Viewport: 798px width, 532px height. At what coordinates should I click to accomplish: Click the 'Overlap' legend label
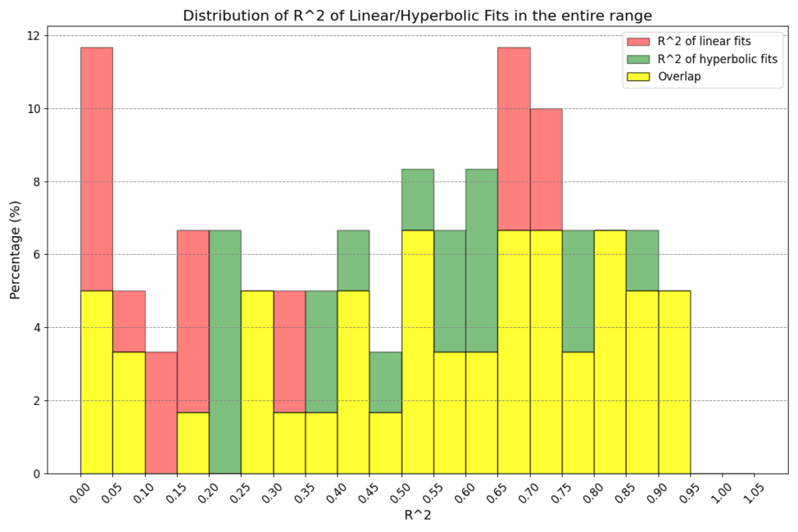tap(680, 77)
